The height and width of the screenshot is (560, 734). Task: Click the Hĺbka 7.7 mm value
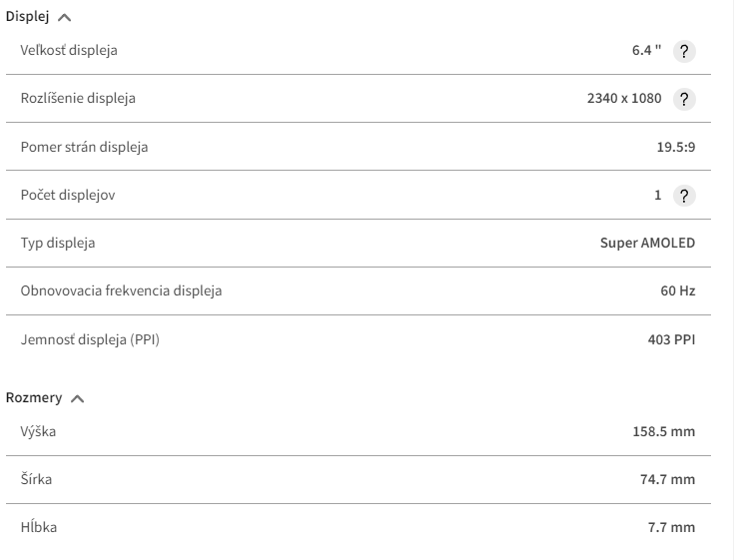coord(671,527)
